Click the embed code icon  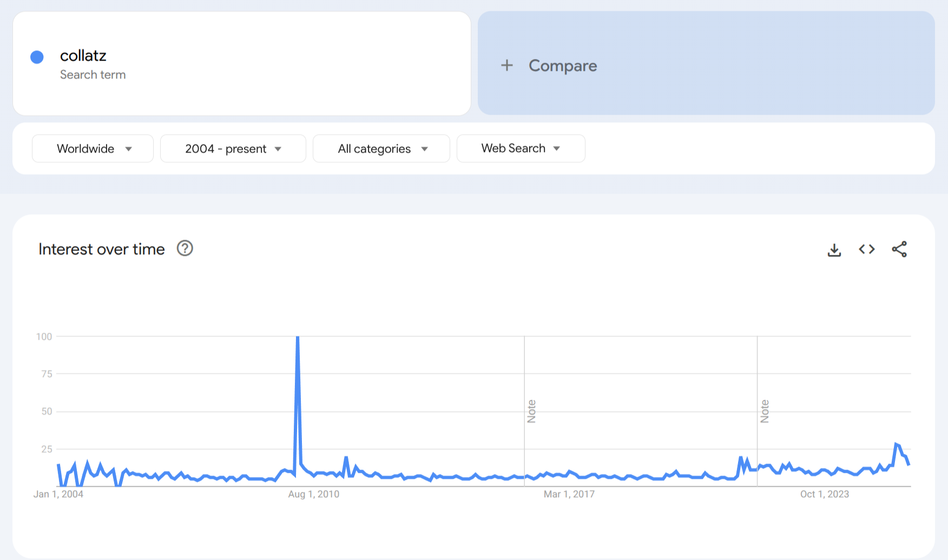pyautogui.click(x=866, y=249)
